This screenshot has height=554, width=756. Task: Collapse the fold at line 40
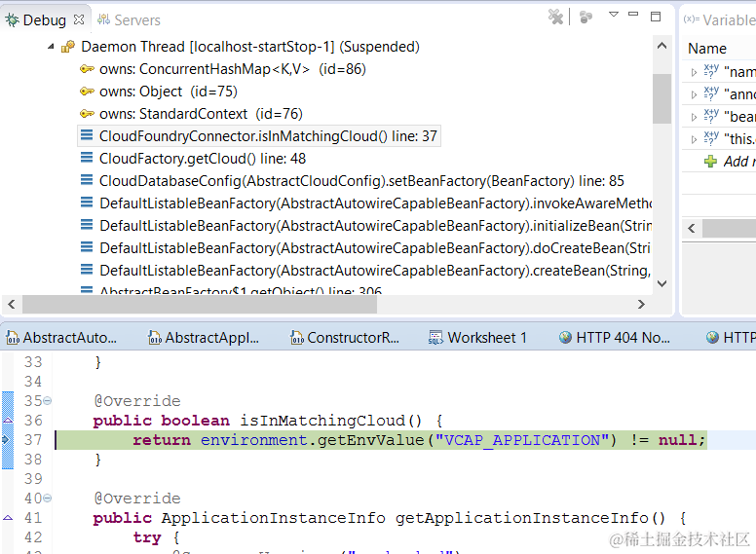coord(47,499)
